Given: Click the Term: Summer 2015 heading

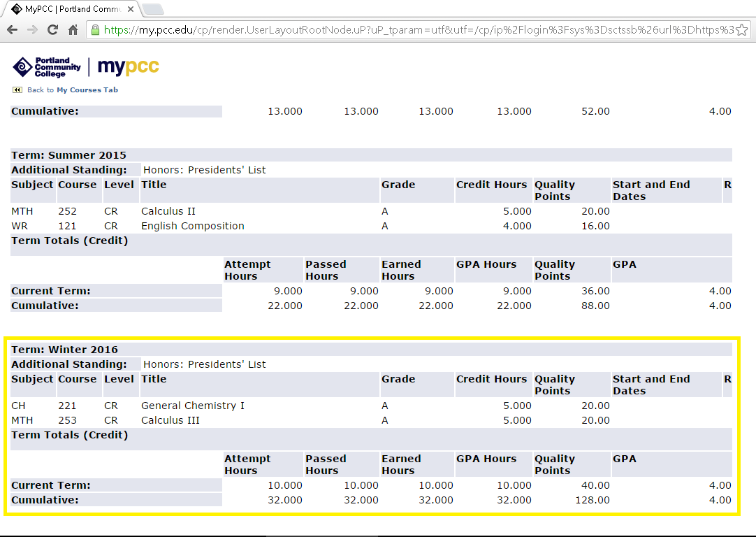Looking at the screenshot, I should pyautogui.click(x=68, y=155).
